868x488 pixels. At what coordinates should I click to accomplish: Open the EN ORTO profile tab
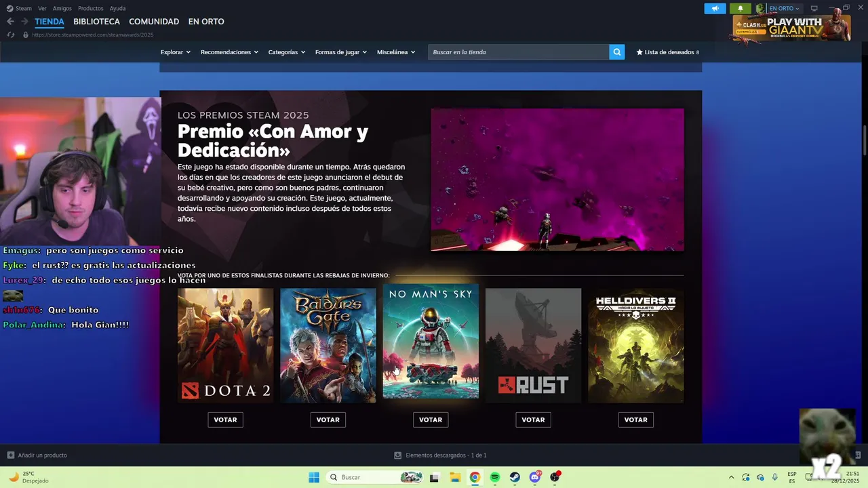206,22
